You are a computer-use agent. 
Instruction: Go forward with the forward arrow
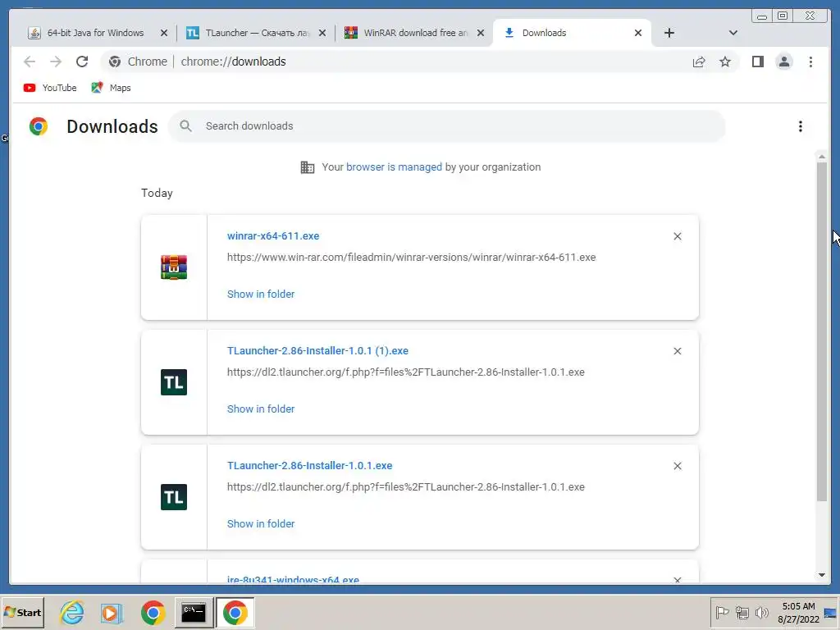click(56, 62)
